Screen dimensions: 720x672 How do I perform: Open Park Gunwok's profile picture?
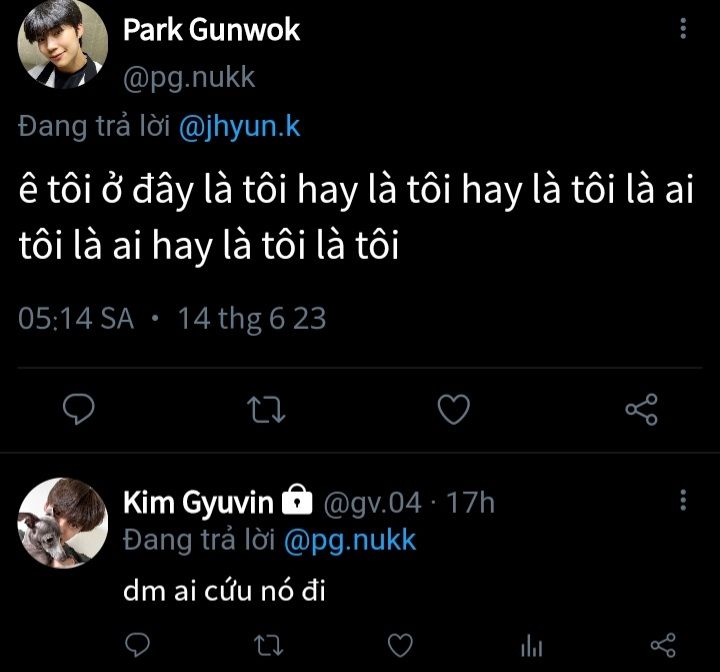click(x=62, y=45)
